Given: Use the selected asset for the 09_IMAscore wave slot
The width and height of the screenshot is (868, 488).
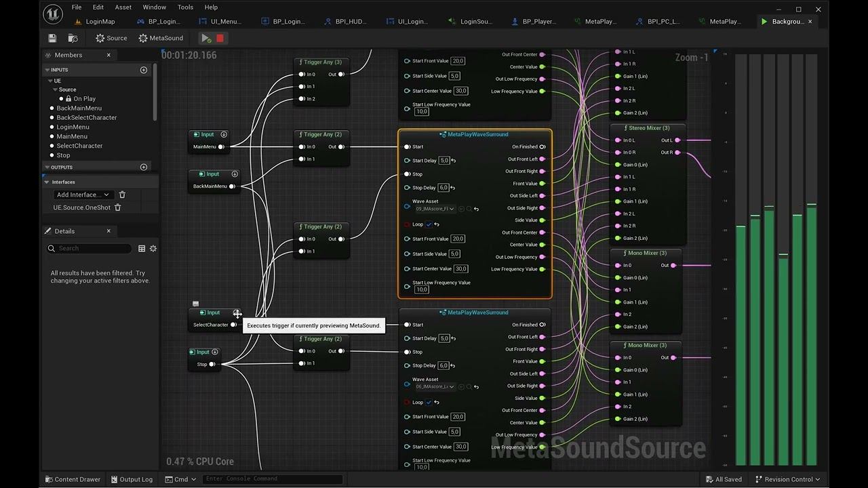Looking at the screenshot, I should coord(462,209).
